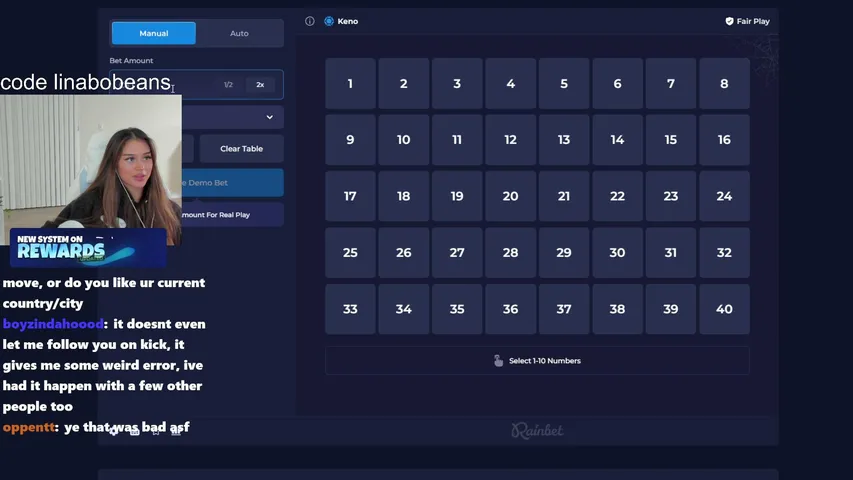Click Keno tile 38
This screenshot has height=480, width=853.
pos(617,309)
